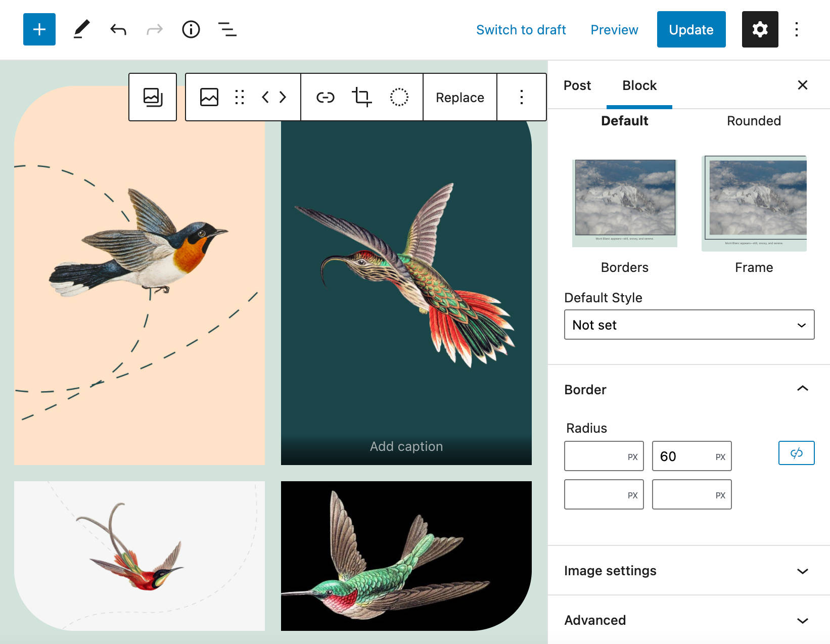Toggle the settings sidebar gear button

pos(760,29)
